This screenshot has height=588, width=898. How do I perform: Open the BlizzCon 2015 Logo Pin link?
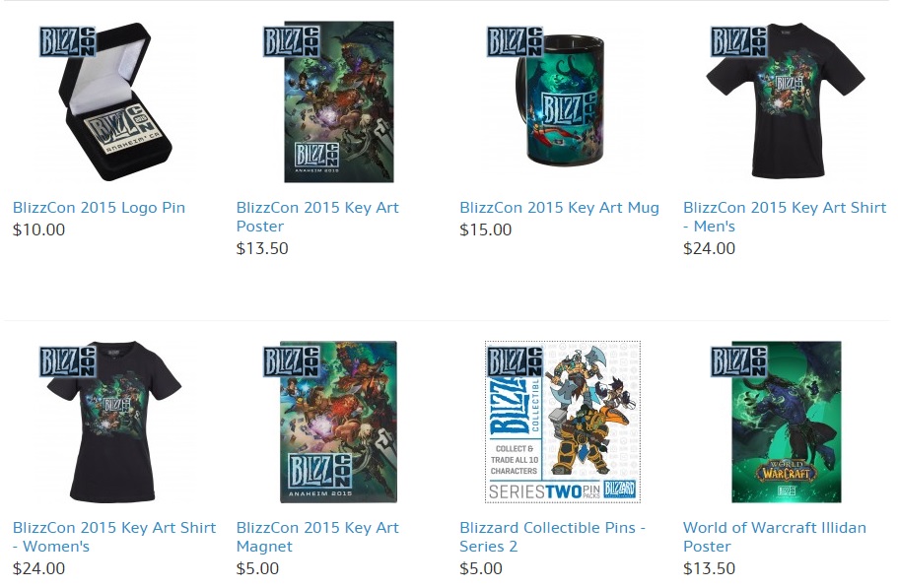point(100,208)
